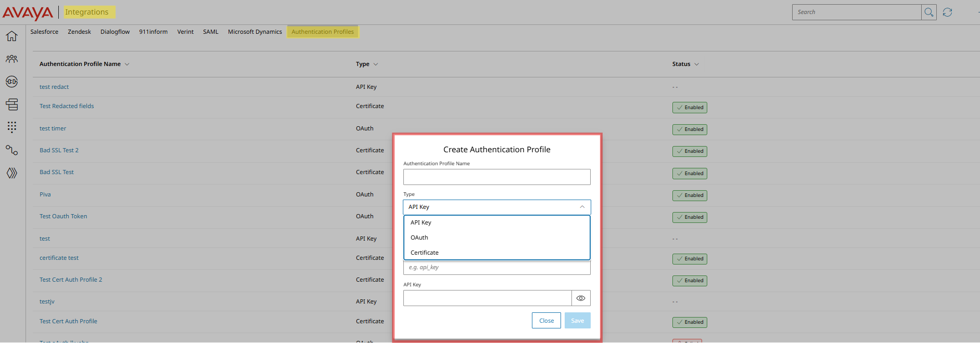
Task: Choose OAuth option from list
Action: [x=497, y=238]
